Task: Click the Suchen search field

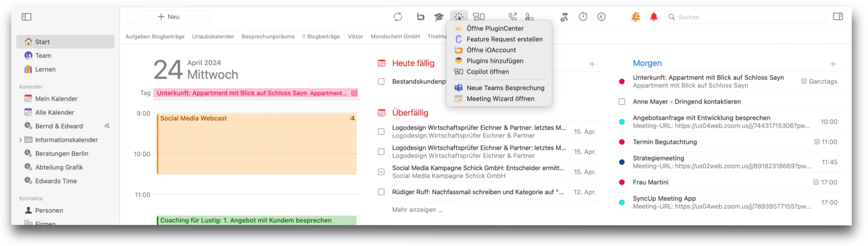Action: click(x=746, y=17)
